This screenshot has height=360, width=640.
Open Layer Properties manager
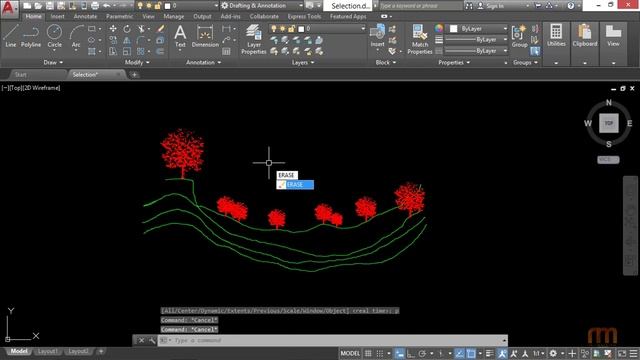[x=253, y=39]
